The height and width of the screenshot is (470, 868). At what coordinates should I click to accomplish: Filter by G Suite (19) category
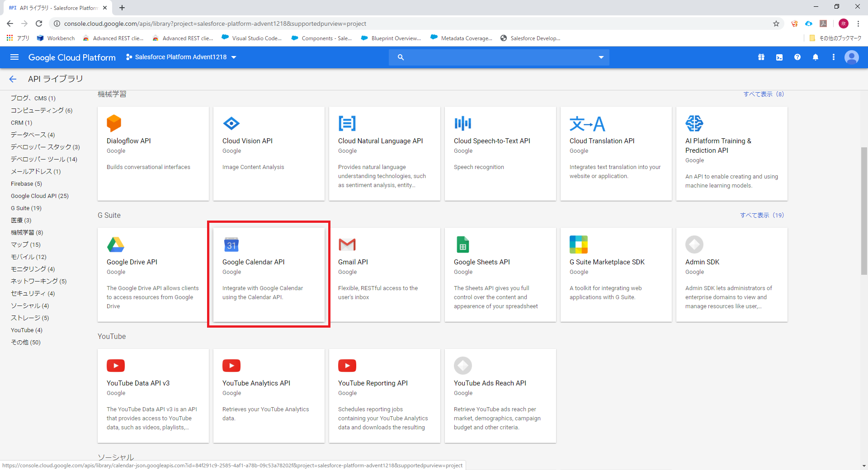(x=26, y=208)
